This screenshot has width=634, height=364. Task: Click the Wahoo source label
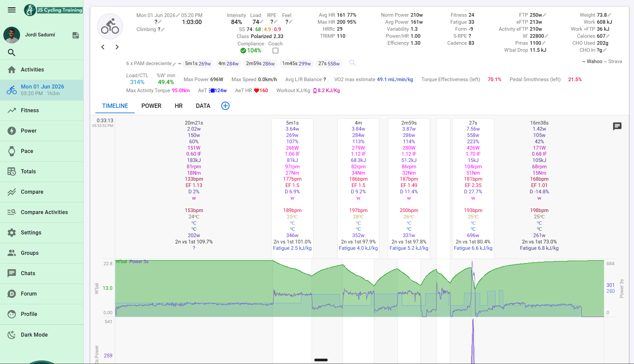coord(594,61)
